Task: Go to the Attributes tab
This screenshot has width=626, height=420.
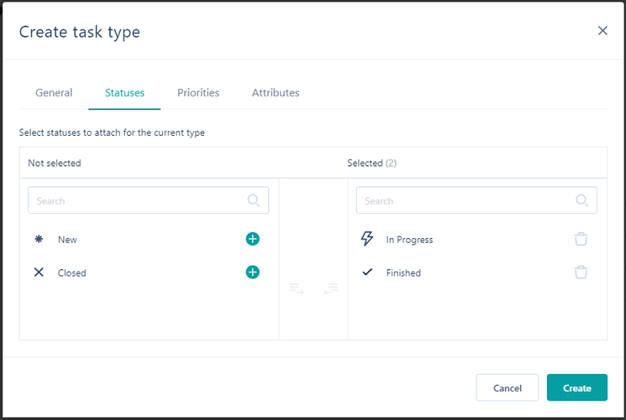Action: click(275, 93)
